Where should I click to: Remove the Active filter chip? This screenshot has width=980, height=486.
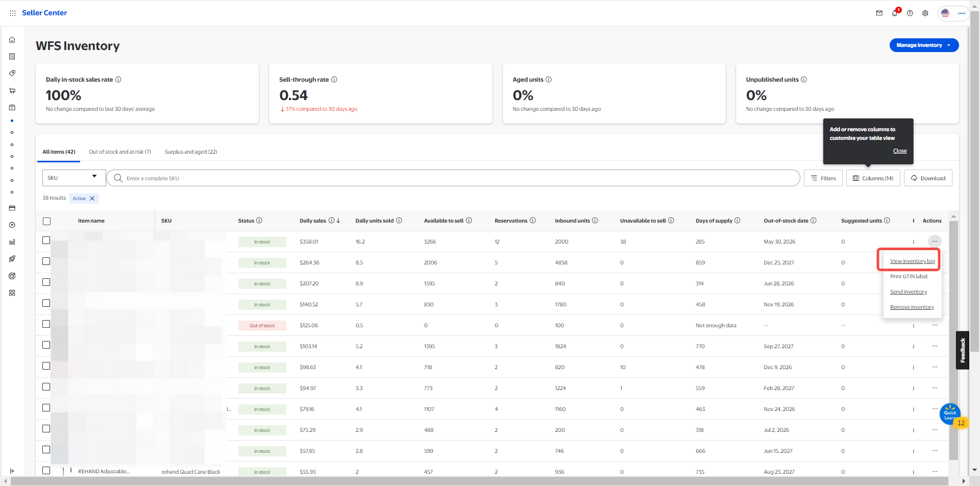point(92,199)
